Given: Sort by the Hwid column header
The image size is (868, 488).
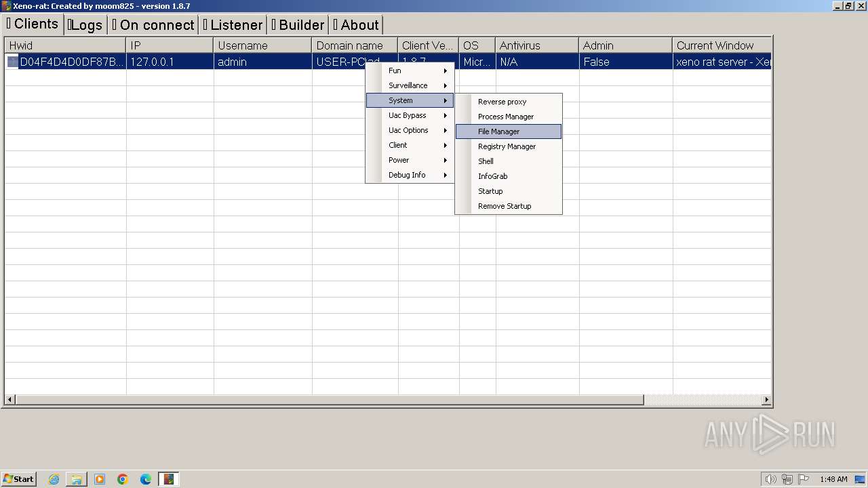Looking at the screenshot, I should 65,45.
